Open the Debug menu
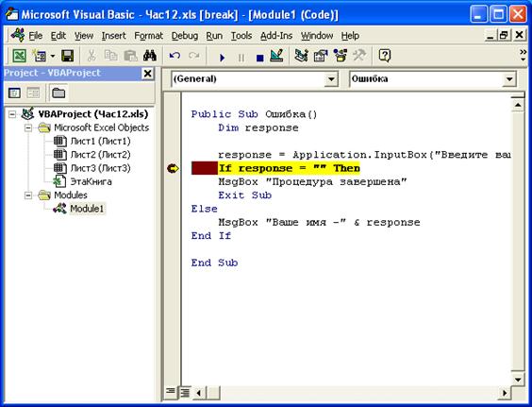 click(x=185, y=36)
